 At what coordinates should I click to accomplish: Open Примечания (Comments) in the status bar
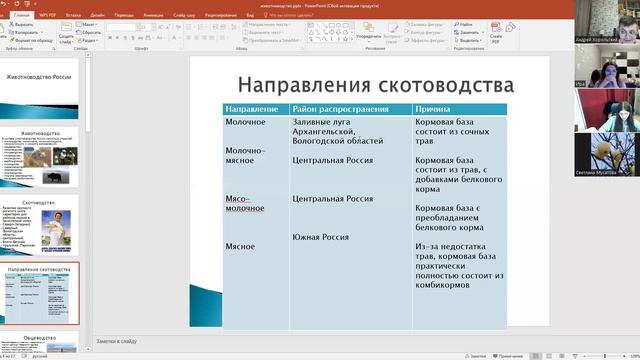(508, 356)
